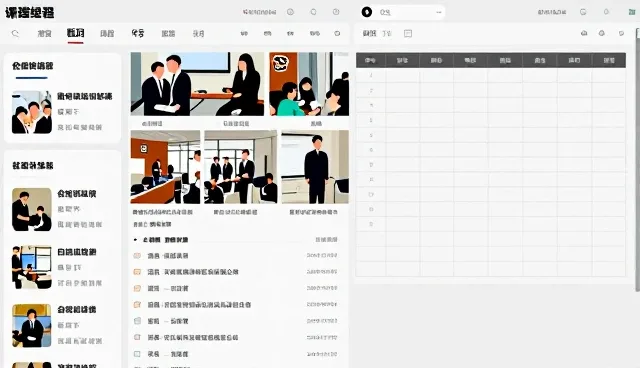Click the info circle icon in the left header

click(290, 12)
